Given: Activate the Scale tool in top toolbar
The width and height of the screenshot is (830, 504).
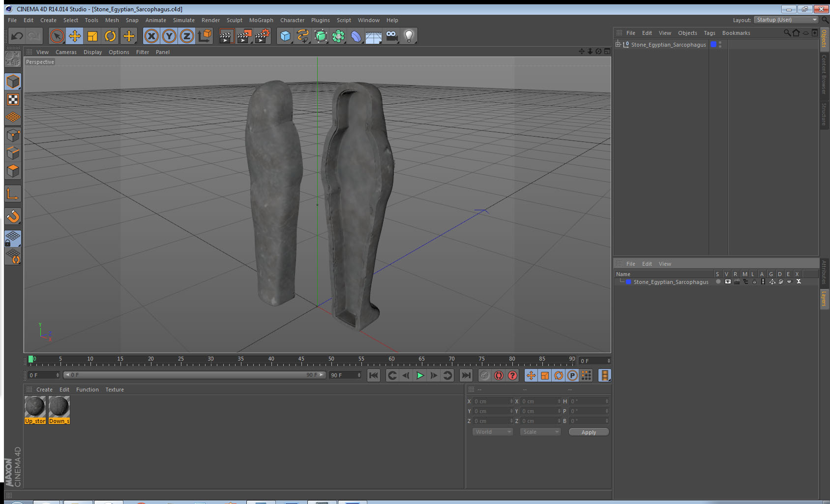Looking at the screenshot, I should pyautogui.click(x=92, y=36).
